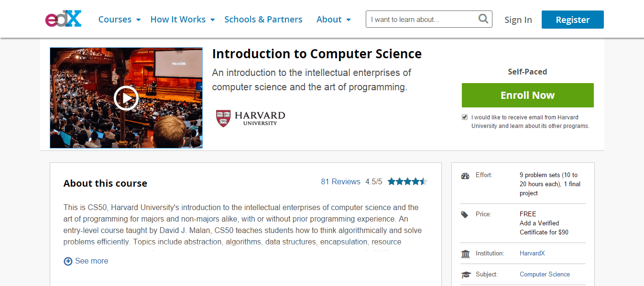The width and height of the screenshot is (644, 286).
Task: Click the Price tag icon
Action: [465, 214]
